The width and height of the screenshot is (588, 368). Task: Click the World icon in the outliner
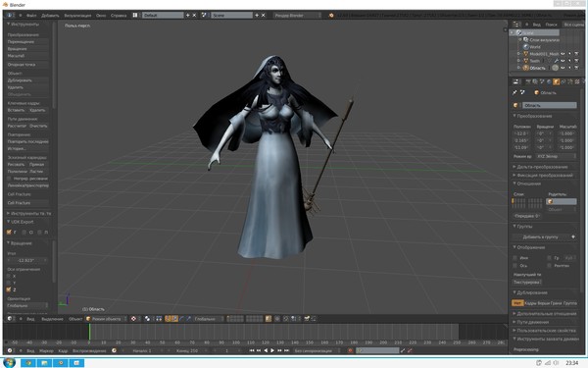525,47
